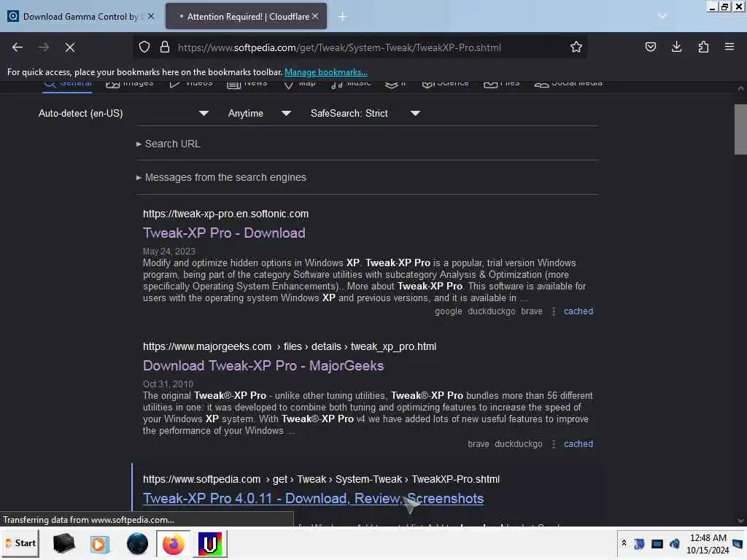Image resolution: width=747 pixels, height=560 pixels.
Task: Click the vertical scrollbar thumb
Action: pos(740,129)
